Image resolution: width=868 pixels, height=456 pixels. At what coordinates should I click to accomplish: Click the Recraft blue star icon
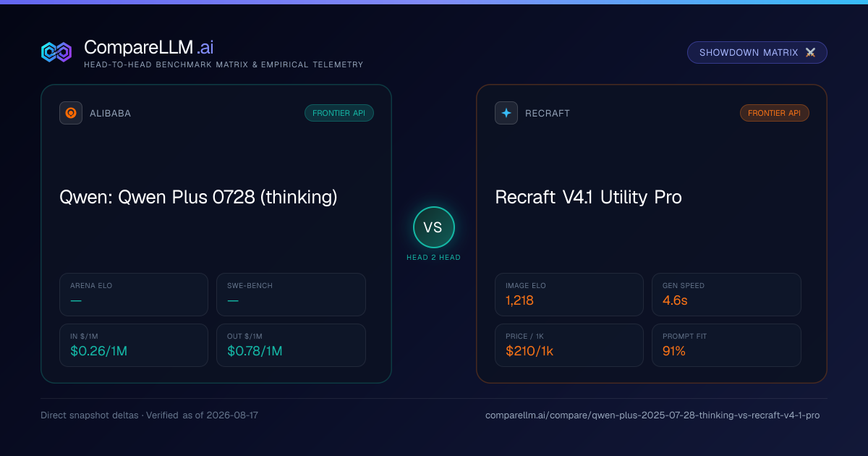(506, 113)
